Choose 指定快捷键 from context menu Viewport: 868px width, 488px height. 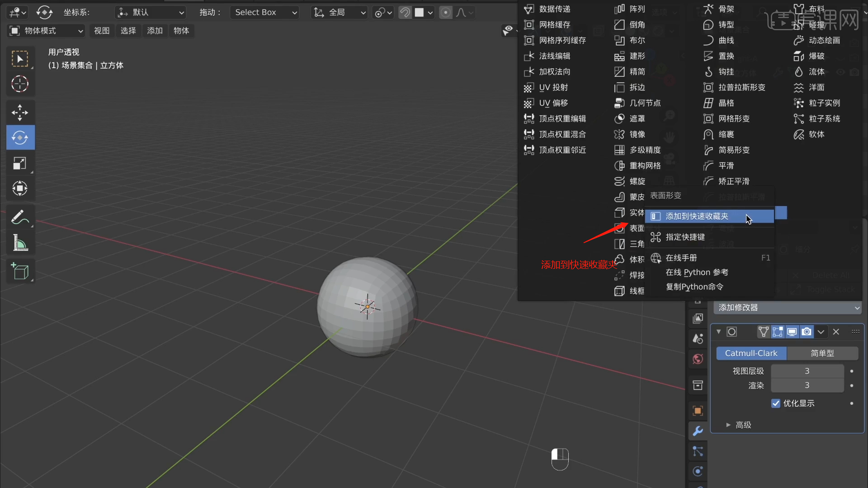[685, 237]
